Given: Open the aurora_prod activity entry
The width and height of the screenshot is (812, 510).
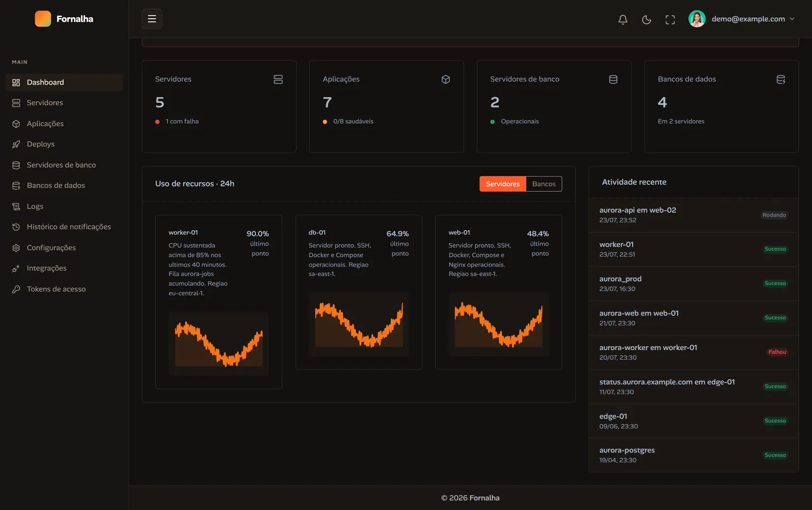Looking at the screenshot, I should pyautogui.click(x=694, y=284).
